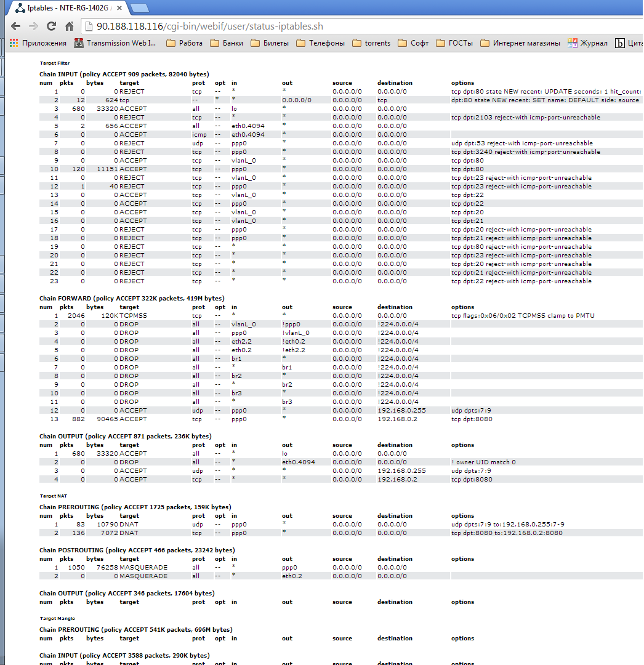Open the Интернет магазины bookmarks folder
Screen dimensions: 644x665
(x=520, y=43)
